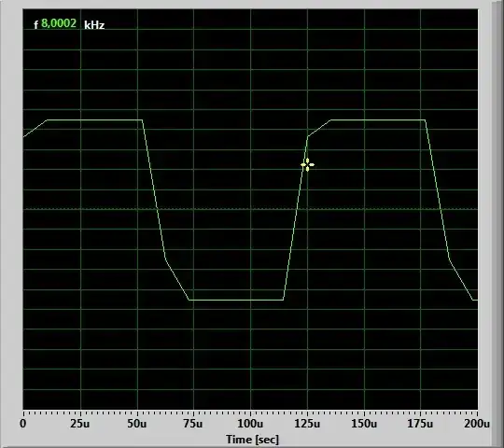504x448 pixels.
Task: Click the 75u time axis label
Action: click(x=193, y=423)
